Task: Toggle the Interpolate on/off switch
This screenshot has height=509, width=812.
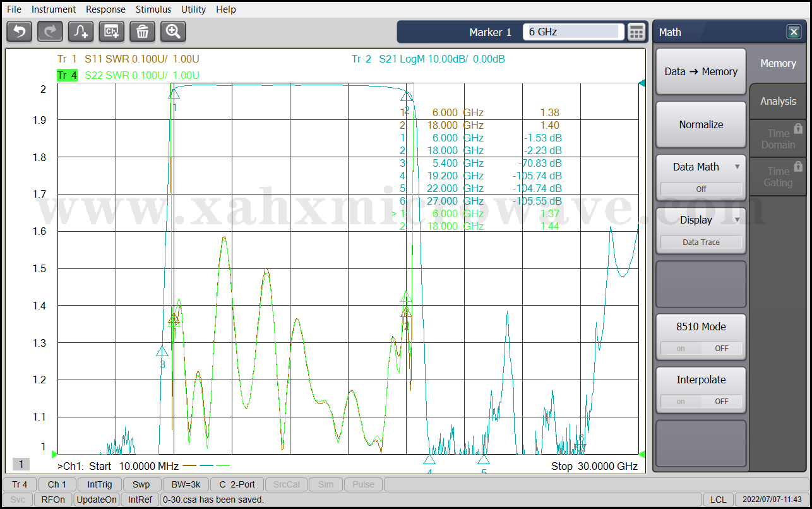Action: coord(701,401)
